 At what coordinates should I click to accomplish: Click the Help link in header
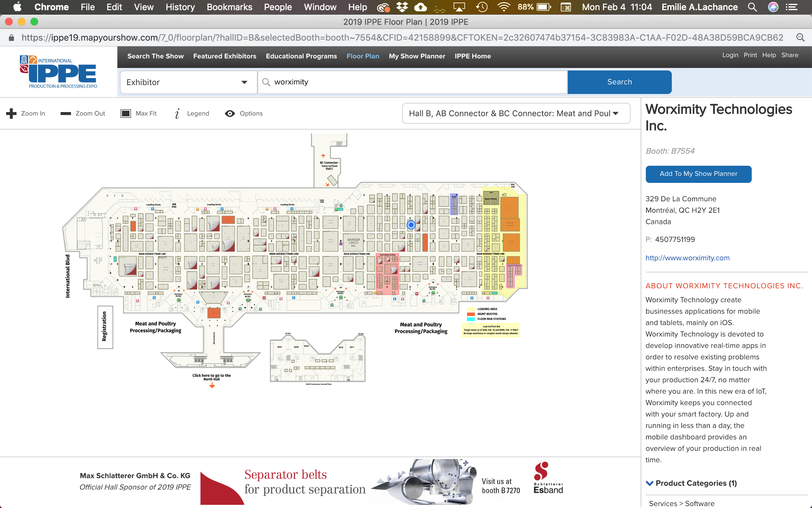click(x=769, y=55)
